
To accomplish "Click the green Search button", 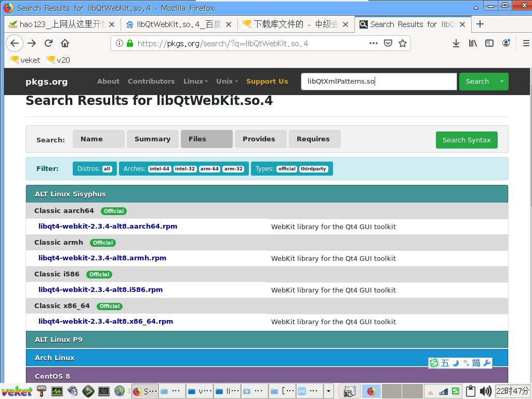I will pyautogui.click(x=477, y=82).
